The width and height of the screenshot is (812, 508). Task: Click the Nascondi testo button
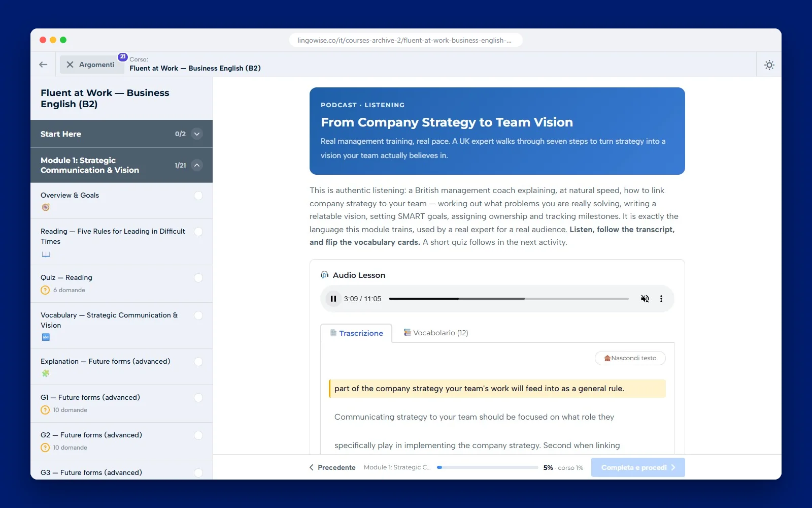pyautogui.click(x=630, y=358)
